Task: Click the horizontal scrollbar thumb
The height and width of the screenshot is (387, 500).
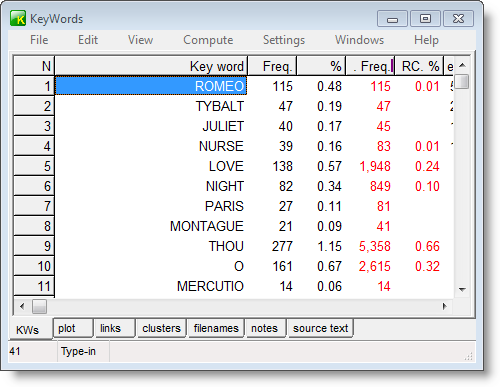Action: [39, 306]
